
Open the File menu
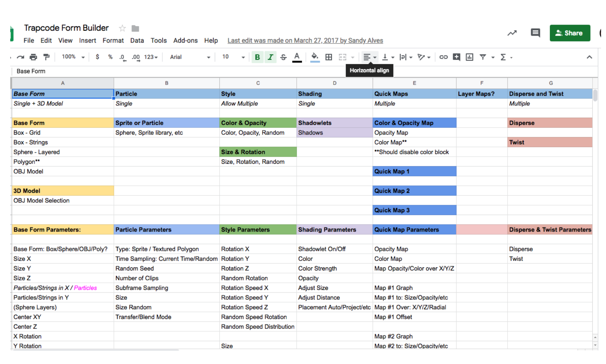[x=29, y=41]
